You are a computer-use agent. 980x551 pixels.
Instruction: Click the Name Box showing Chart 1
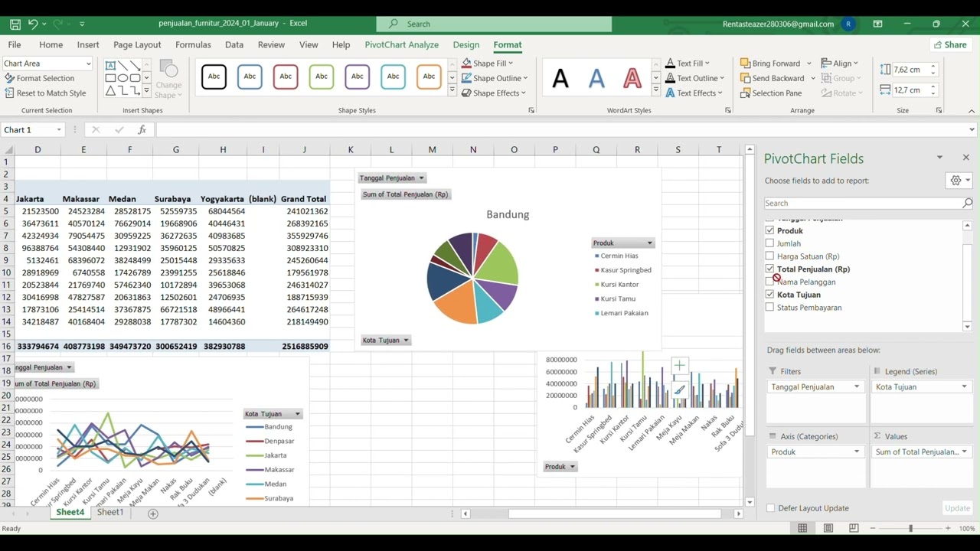click(28, 130)
